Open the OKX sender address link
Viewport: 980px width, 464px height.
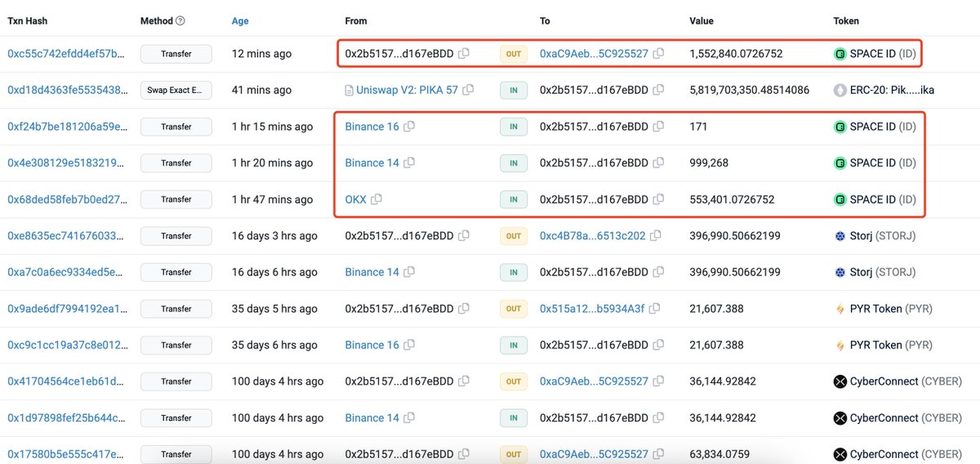click(x=355, y=199)
